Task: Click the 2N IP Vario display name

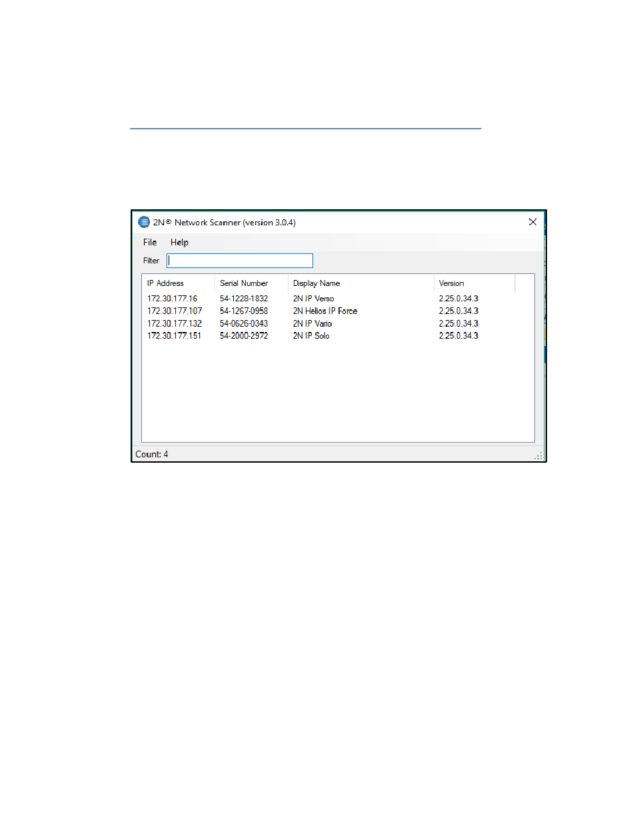Action: point(313,323)
